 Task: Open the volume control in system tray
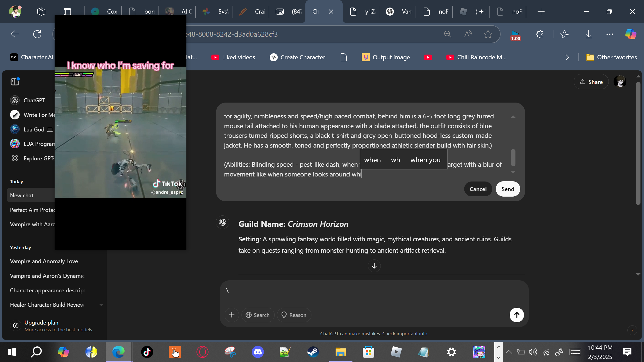click(x=533, y=352)
